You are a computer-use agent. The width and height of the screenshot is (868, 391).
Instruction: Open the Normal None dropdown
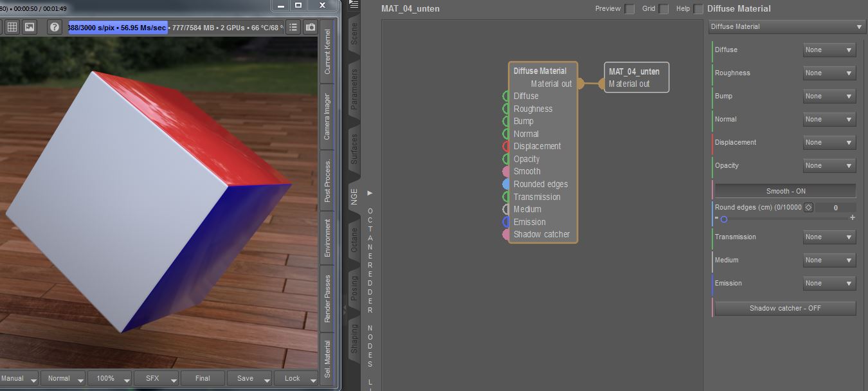click(829, 119)
